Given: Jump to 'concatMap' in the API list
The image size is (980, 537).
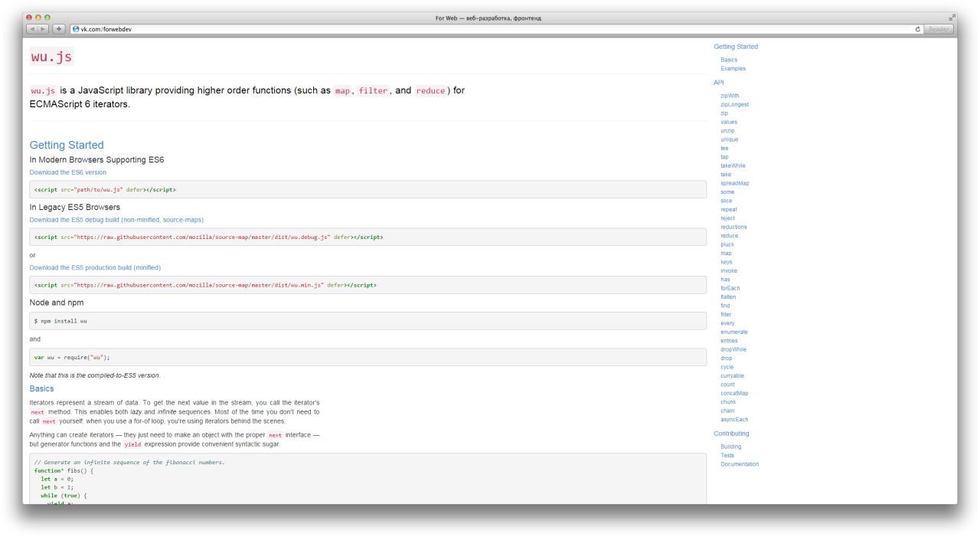Looking at the screenshot, I should pos(734,393).
